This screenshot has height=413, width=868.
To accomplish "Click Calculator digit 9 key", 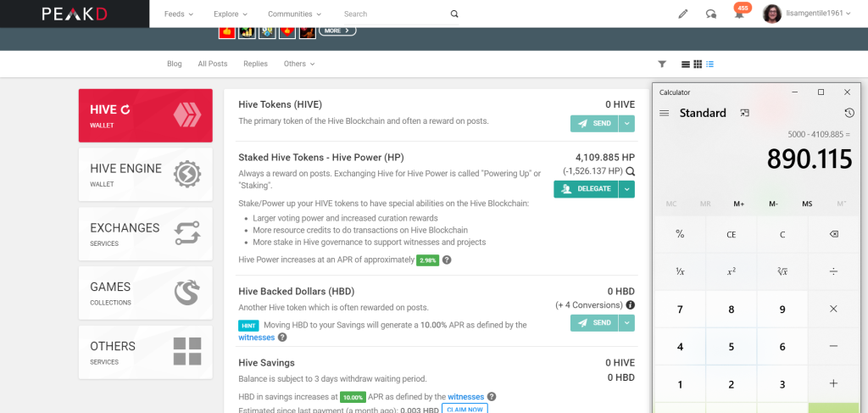I will coord(782,309).
